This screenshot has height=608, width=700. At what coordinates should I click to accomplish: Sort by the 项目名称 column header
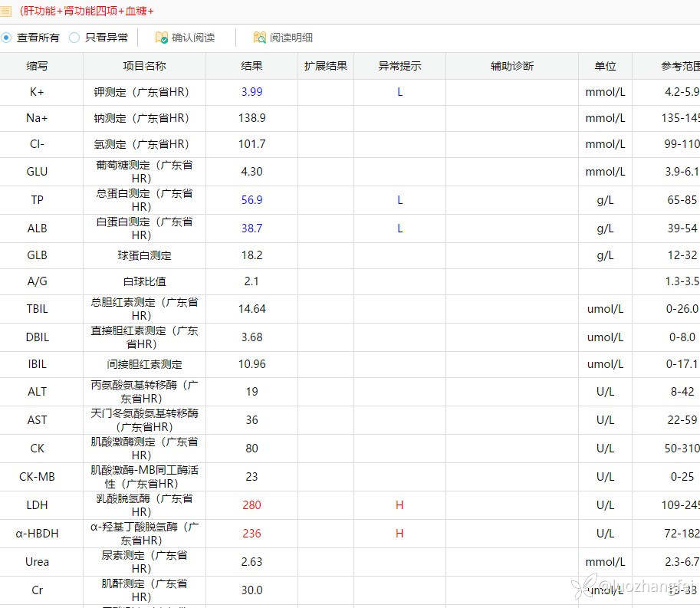(x=144, y=67)
